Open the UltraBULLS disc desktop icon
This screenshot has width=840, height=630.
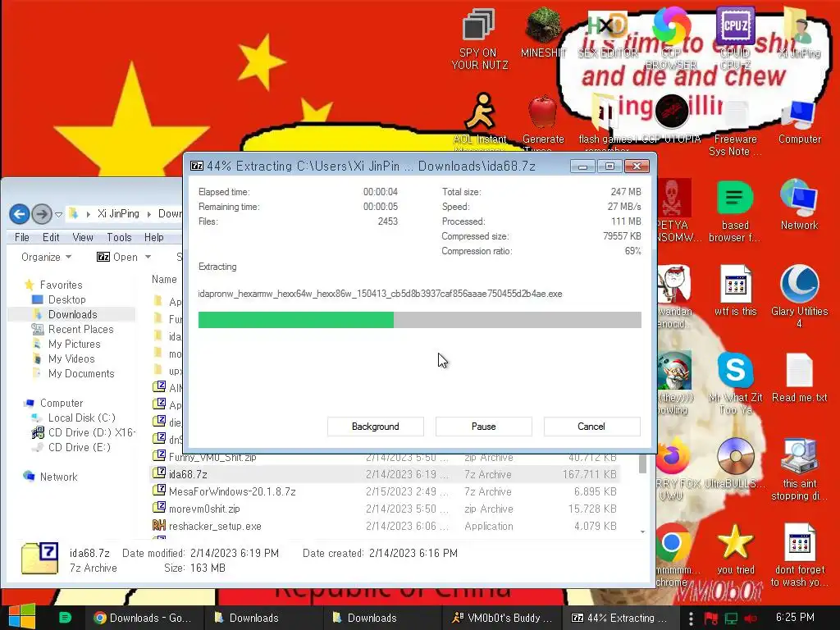click(x=735, y=464)
